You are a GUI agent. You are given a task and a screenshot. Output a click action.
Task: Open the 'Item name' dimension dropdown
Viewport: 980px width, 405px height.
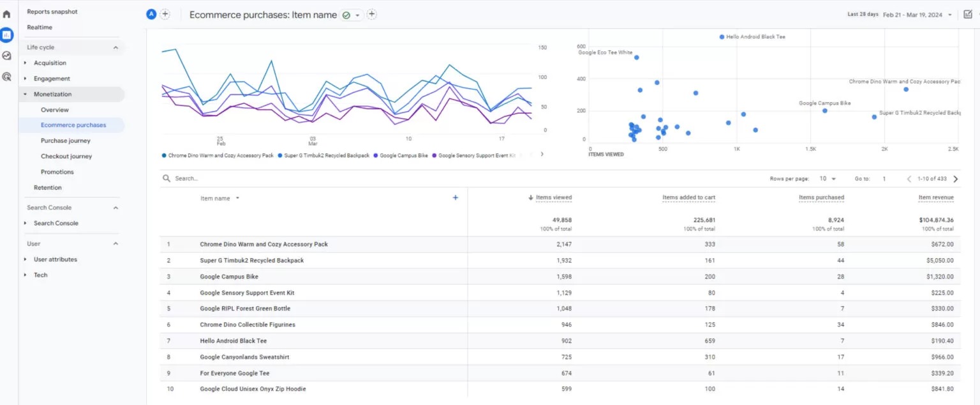[x=220, y=198]
